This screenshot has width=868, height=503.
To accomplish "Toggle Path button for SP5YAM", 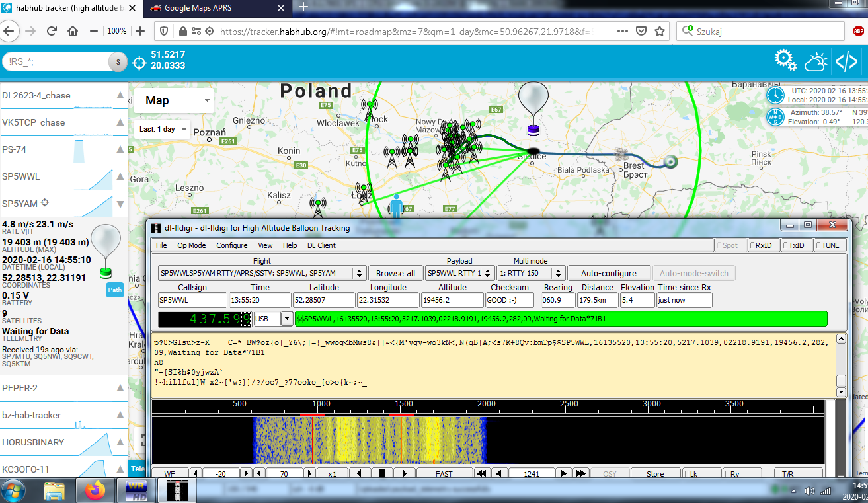I will [x=115, y=290].
